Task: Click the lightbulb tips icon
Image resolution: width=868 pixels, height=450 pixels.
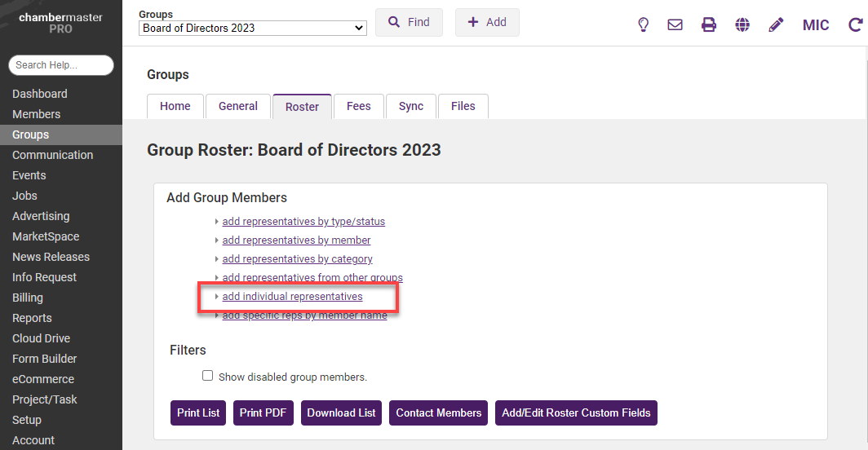Action: click(643, 24)
